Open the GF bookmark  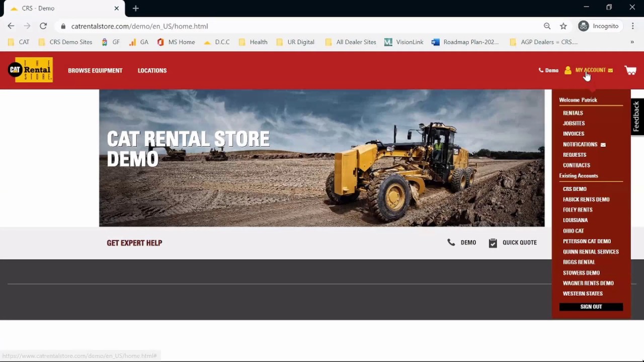[x=110, y=42]
